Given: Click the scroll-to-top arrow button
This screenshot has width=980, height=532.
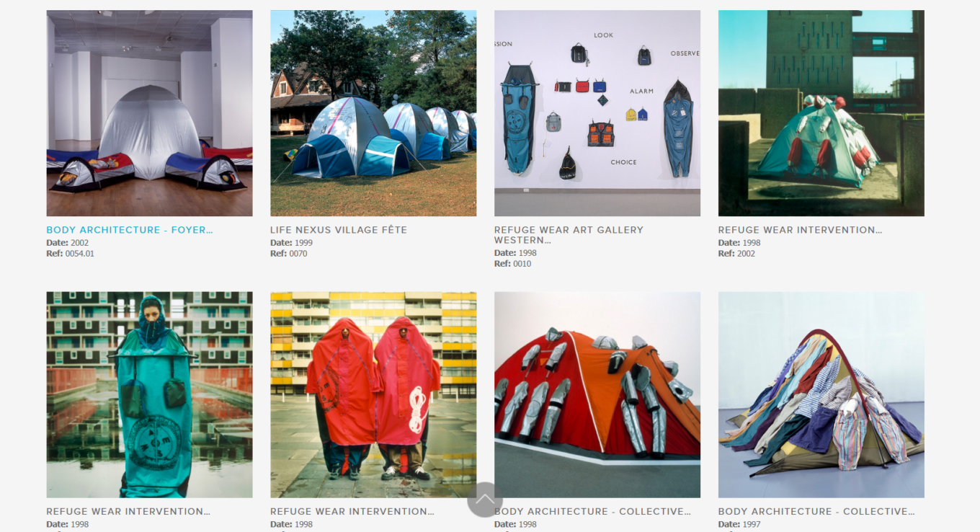Looking at the screenshot, I should [x=485, y=500].
